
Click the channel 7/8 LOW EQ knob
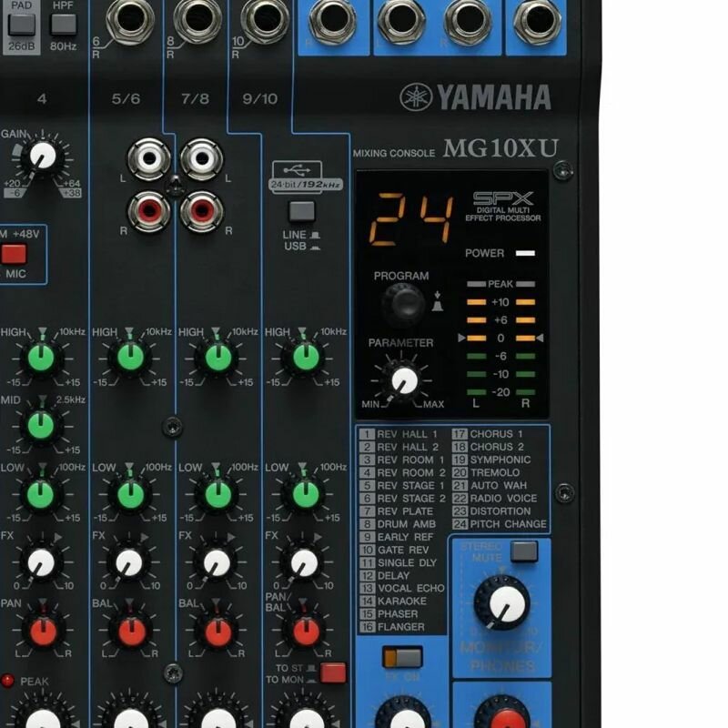217,494
